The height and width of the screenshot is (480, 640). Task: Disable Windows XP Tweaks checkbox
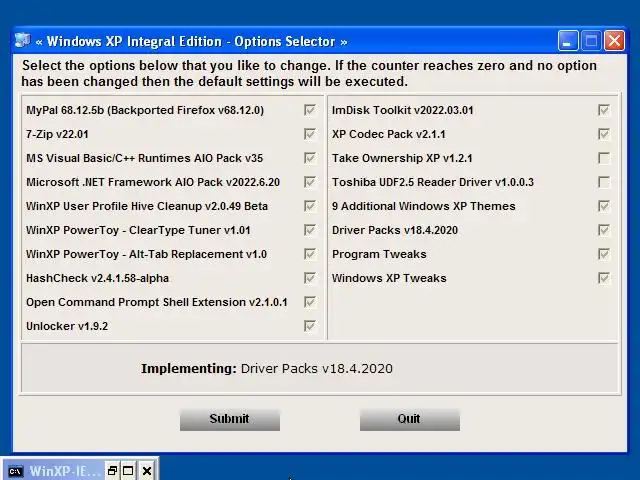click(604, 278)
